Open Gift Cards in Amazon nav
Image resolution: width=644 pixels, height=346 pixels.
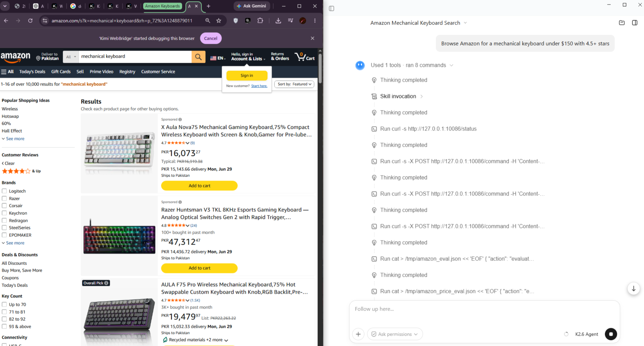[61, 72]
